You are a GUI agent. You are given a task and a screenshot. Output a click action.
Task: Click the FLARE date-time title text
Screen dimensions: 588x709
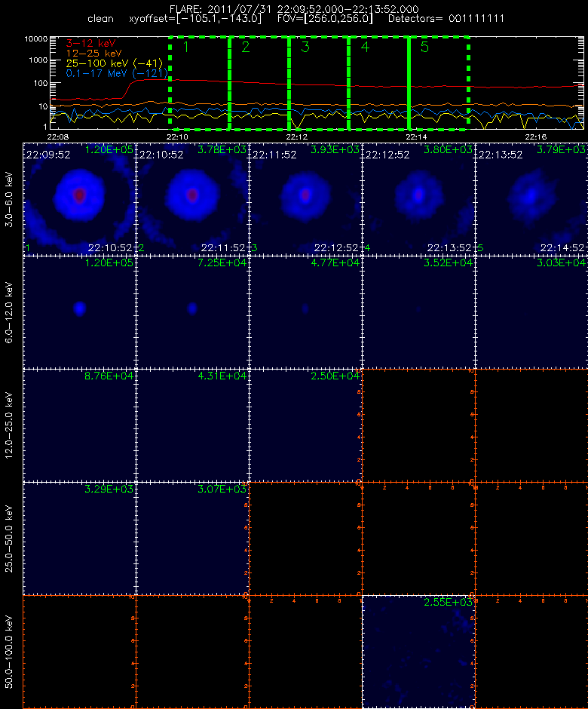pos(294,9)
